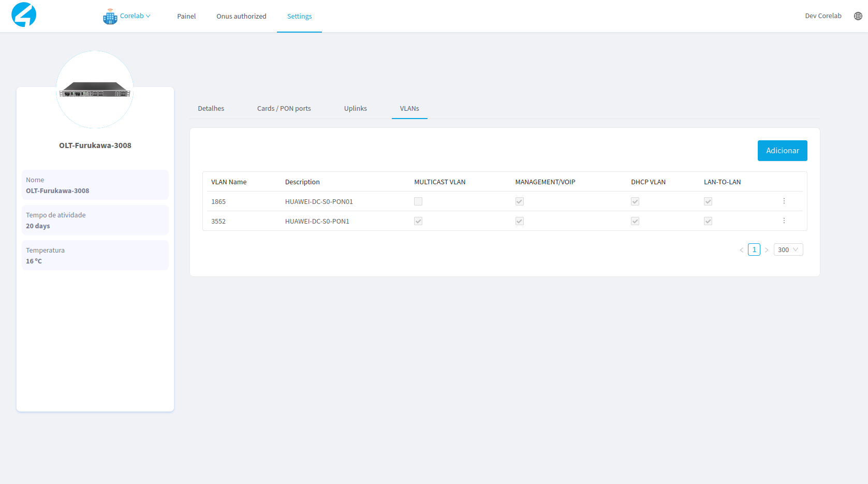Go to next page arrow in pagination
Screen dimensions: 868x484
[767, 250]
